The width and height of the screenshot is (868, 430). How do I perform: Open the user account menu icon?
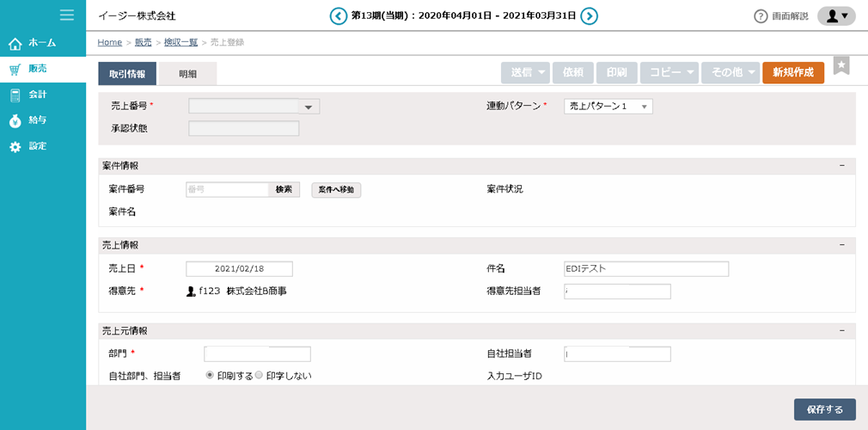point(836,15)
